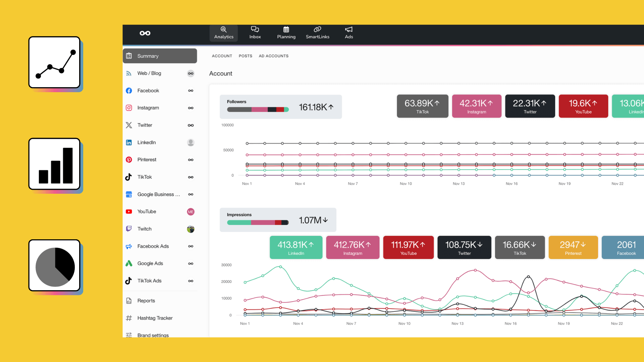
Task: Open SmartLinks from the top navigation
Action: click(318, 33)
